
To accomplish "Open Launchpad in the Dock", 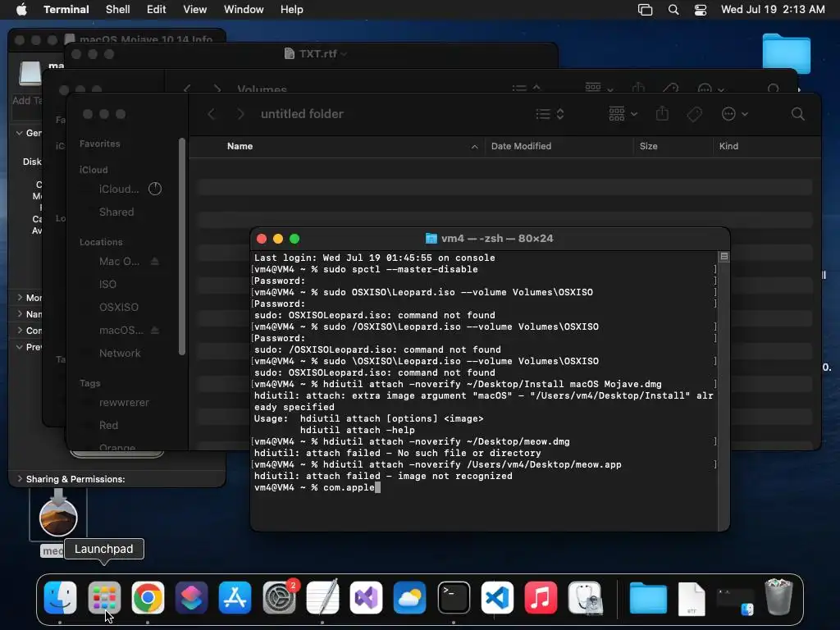I will [104, 597].
